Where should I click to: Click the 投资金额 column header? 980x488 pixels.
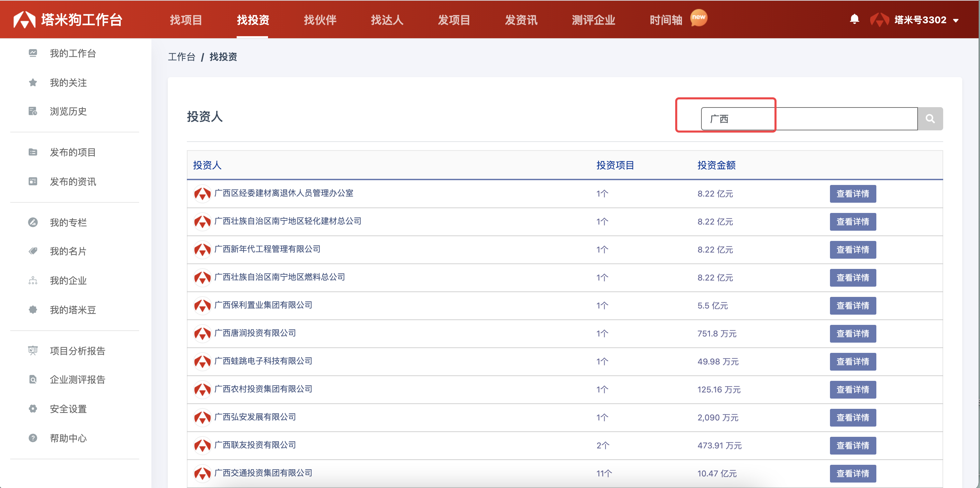coord(716,165)
